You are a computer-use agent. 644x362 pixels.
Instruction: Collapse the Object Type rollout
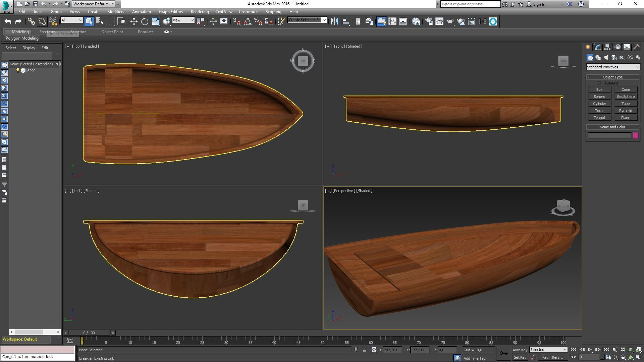(612, 77)
